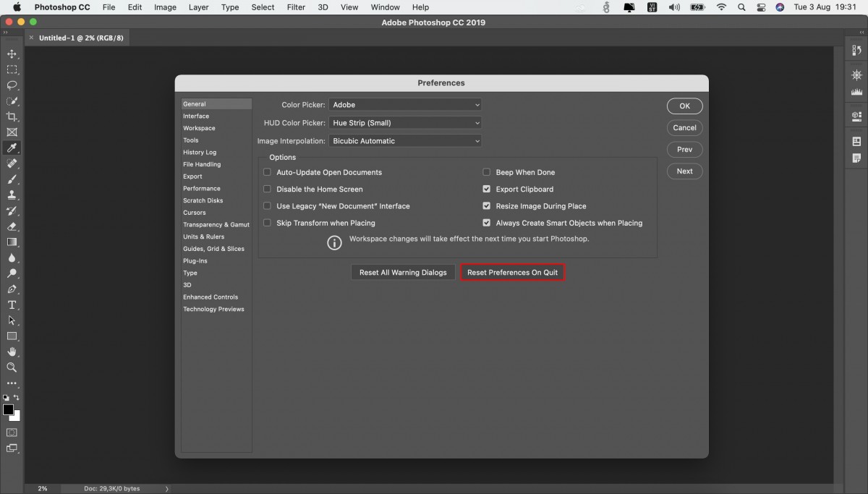Select the Frame tool
This screenshot has width=868, height=494.
(12, 132)
